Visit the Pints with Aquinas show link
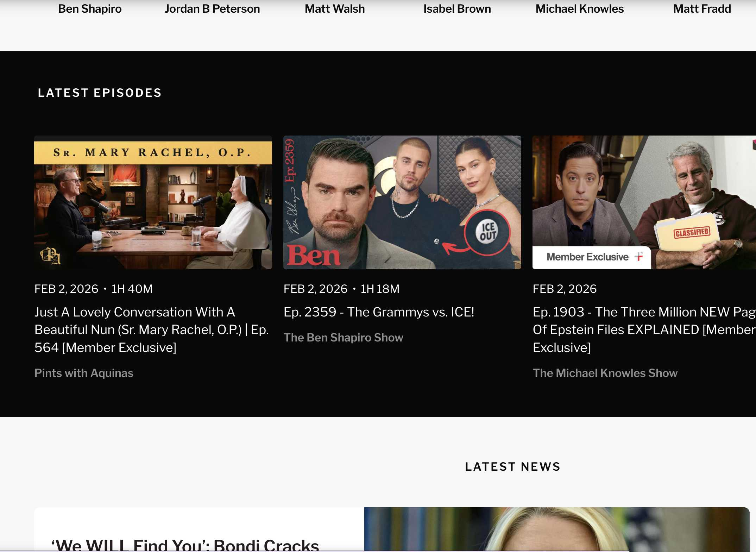The image size is (756, 552). [84, 373]
